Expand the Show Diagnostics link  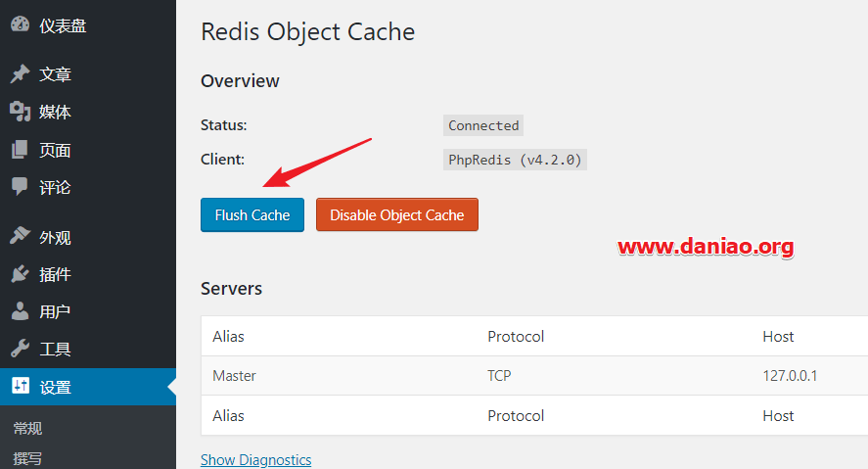tap(255, 459)
